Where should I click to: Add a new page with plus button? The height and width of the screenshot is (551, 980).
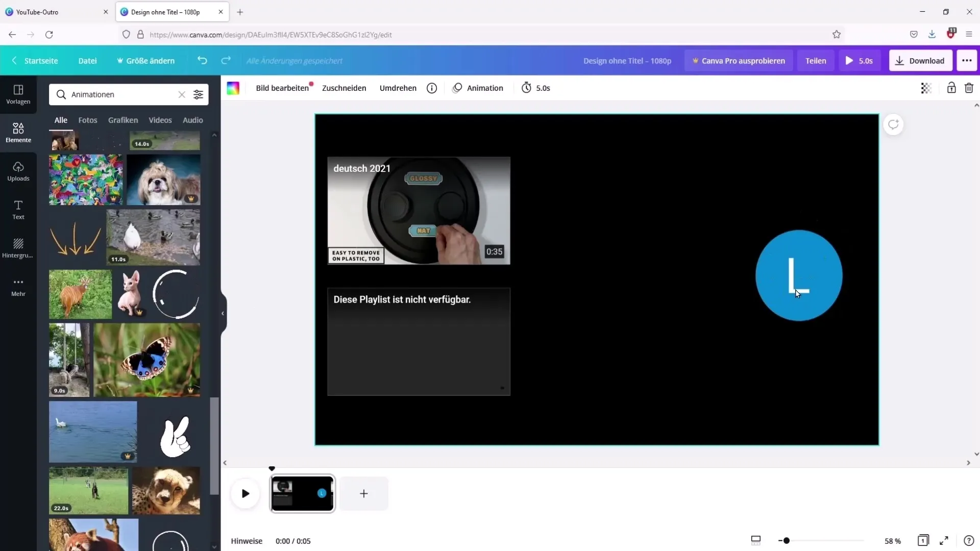coord(364,493)
